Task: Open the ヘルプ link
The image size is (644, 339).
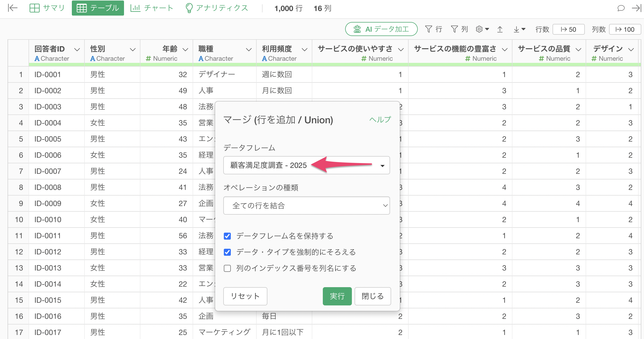Action: point(380,120)
